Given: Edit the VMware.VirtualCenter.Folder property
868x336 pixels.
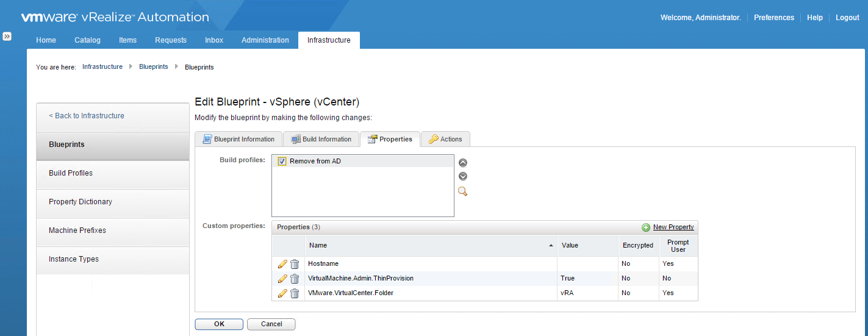Looking at the screenshot, I should 282,293.
